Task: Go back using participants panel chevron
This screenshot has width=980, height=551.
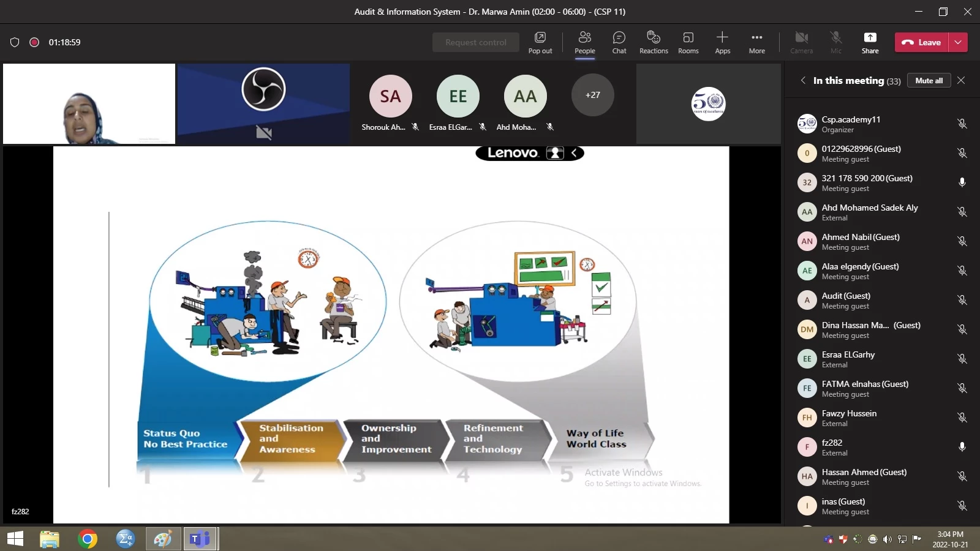Action: click(x=803, y=80)
